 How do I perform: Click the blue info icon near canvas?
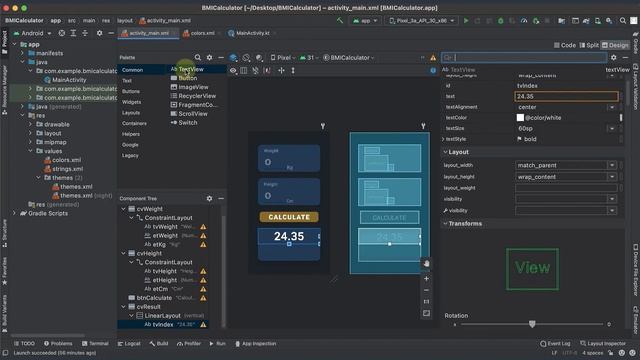433,70
